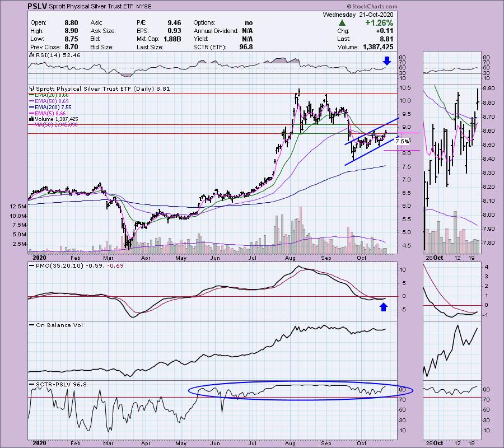504x448 pixels.
Task: Click the +1.26% change percentage
Action: click(x=379, y=23)
